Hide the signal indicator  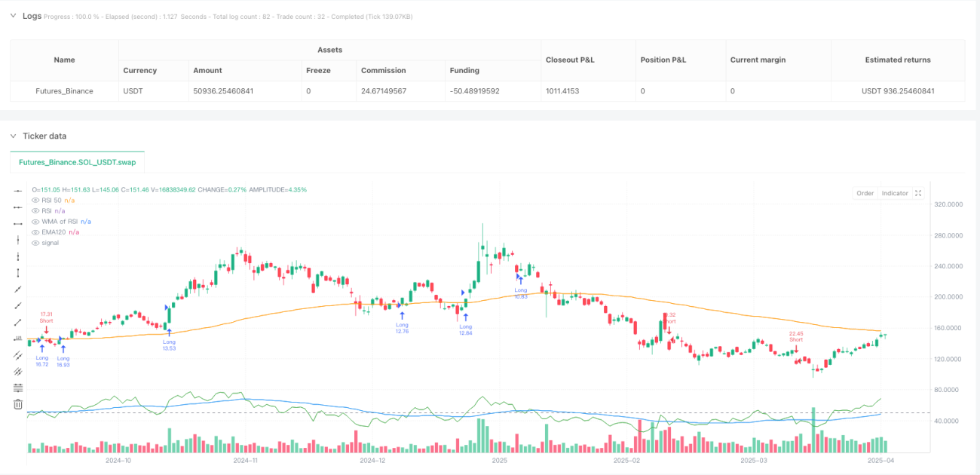point(35,242)
